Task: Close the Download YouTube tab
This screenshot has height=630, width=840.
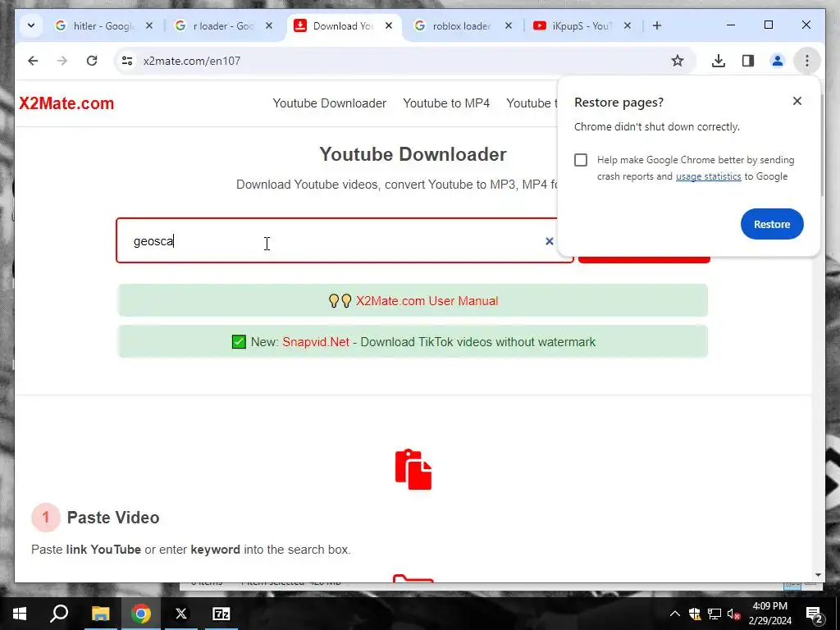Action: 389,25
